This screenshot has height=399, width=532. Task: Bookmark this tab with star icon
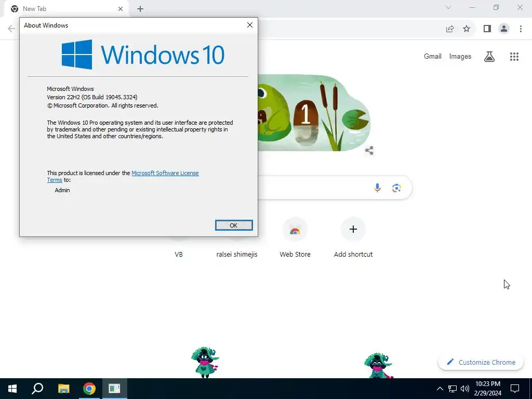point(467,29)
